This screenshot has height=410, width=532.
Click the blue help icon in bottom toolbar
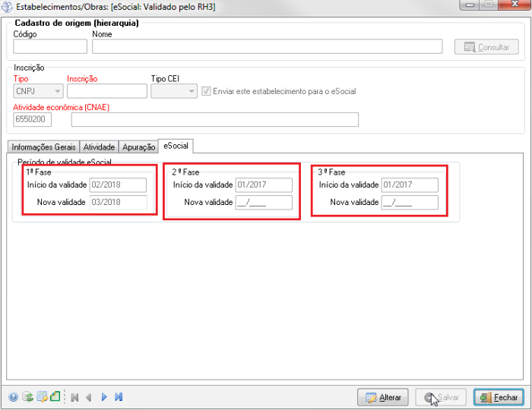coord(14,396)
